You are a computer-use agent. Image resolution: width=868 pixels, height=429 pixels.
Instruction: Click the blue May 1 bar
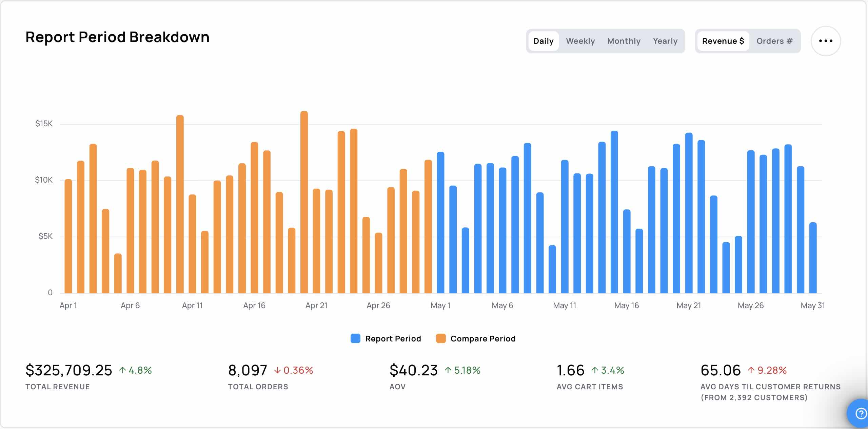440,223
